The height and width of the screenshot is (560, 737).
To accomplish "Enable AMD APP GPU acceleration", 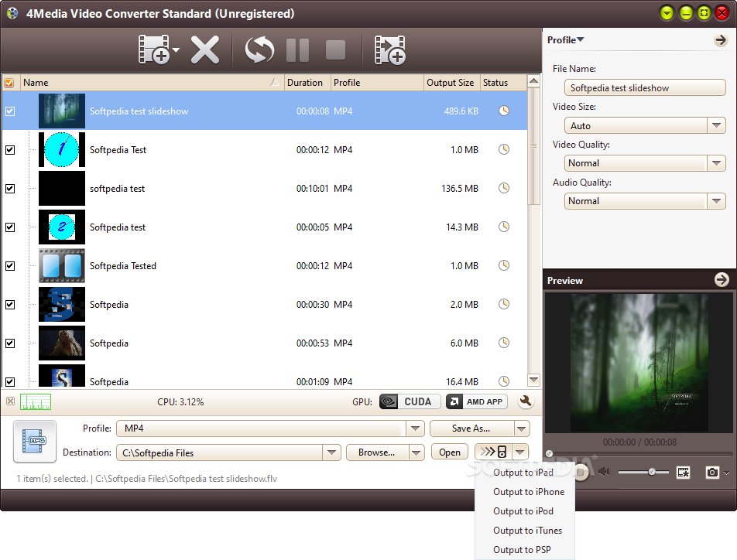I will (477, 401).
